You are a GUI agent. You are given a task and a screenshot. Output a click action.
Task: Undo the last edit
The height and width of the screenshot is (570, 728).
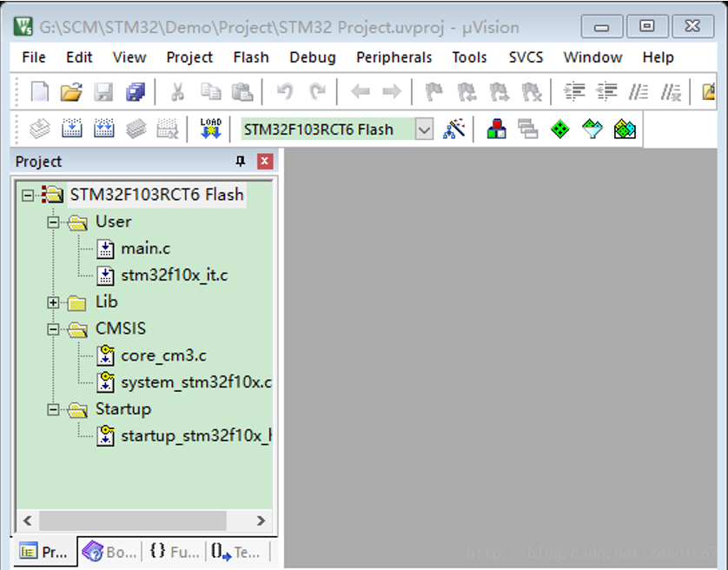point(285,91)
